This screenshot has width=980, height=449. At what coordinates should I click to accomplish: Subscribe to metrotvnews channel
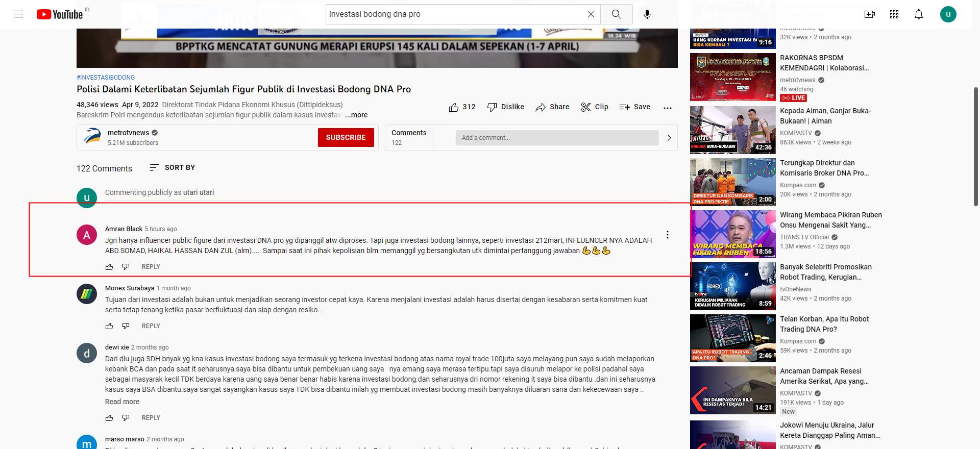pos(346,137)
